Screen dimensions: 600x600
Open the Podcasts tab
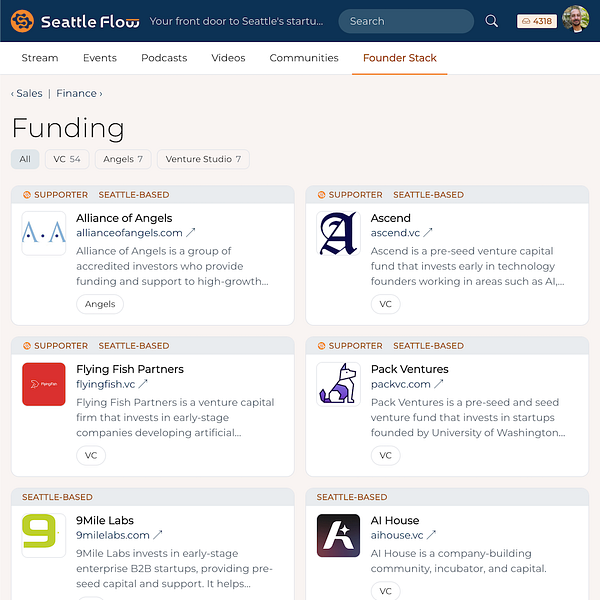tap(164, 58)
